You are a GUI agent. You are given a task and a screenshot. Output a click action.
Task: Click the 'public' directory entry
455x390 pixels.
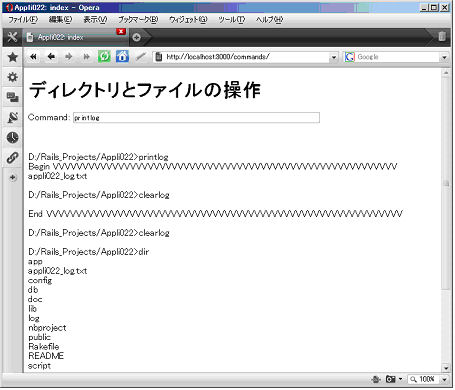click(x=39, y=337)
